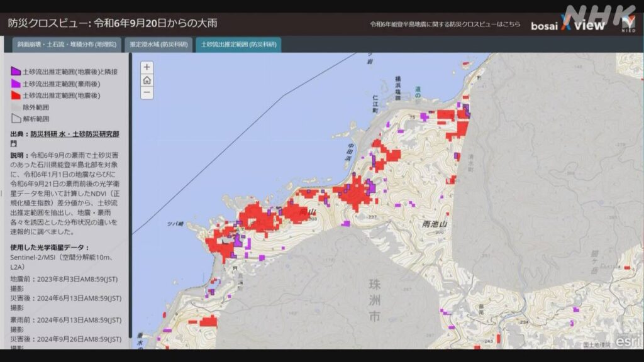The height and width of the screenshot is (362, 644).
Task: Click the gray 除外範囲 legend swatch
Action: [16, 107]
